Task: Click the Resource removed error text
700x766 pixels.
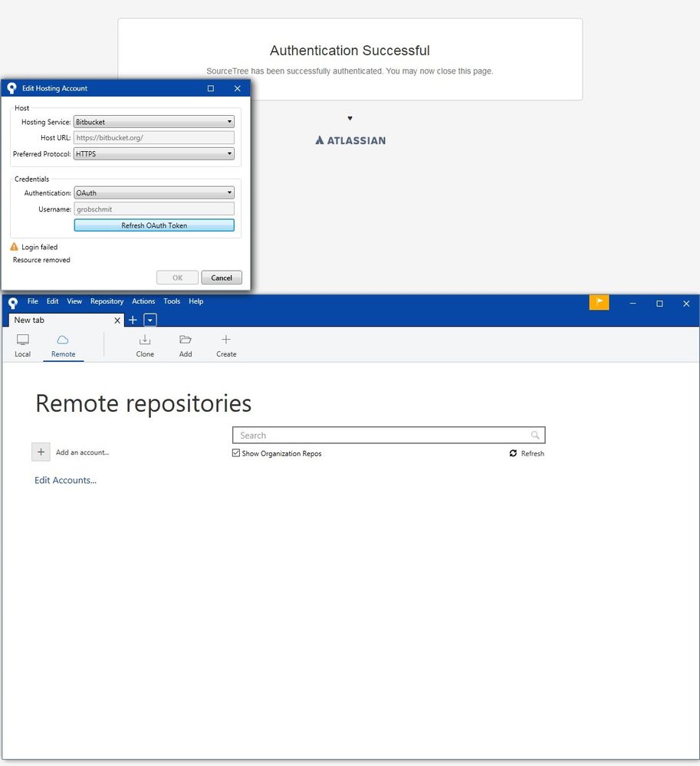Action: [x=41, y=260]
